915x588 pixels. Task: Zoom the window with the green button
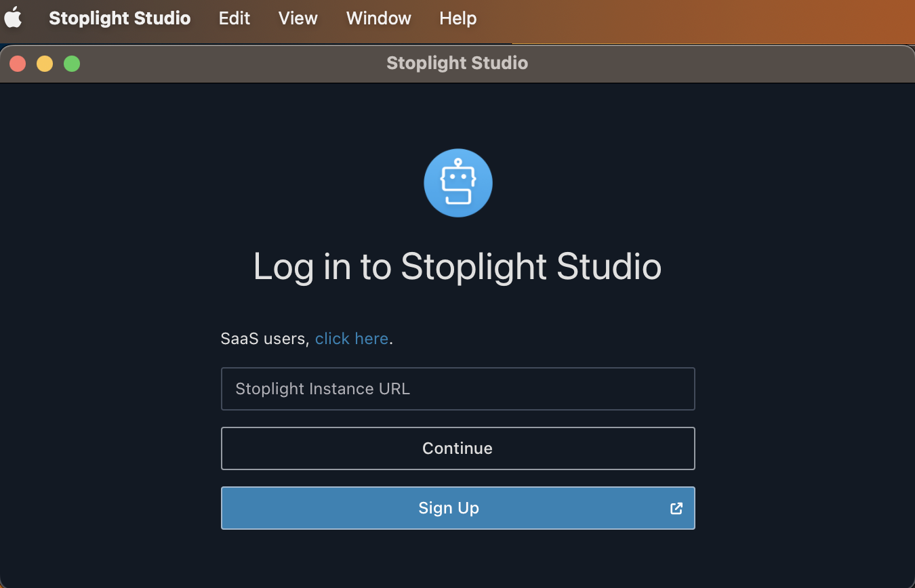[x=72, y=64]
